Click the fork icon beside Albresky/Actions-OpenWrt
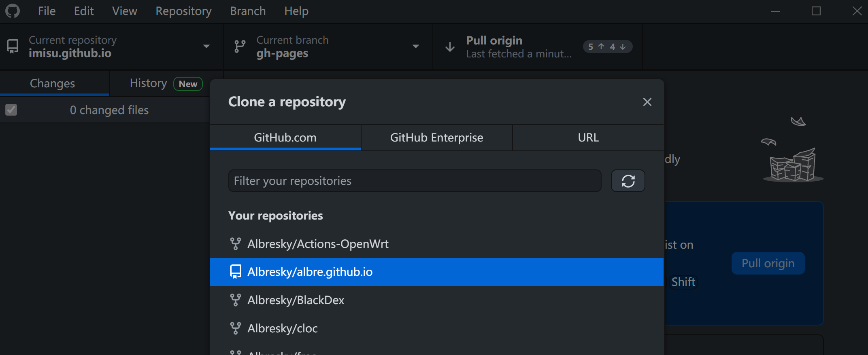This screenshot has height=355, width=868. [x=235, y=244]
